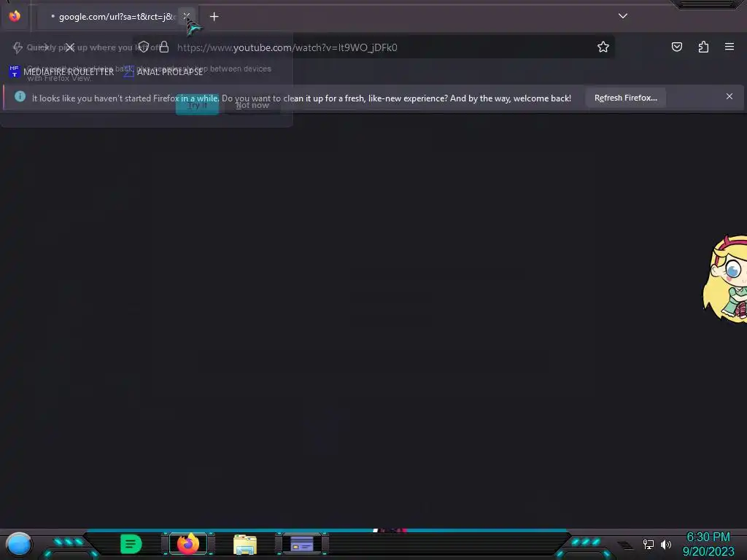Open File Explorer from the taskbar
The height and width of the screenshot is (560, 747).
click(x=245, y=544)
